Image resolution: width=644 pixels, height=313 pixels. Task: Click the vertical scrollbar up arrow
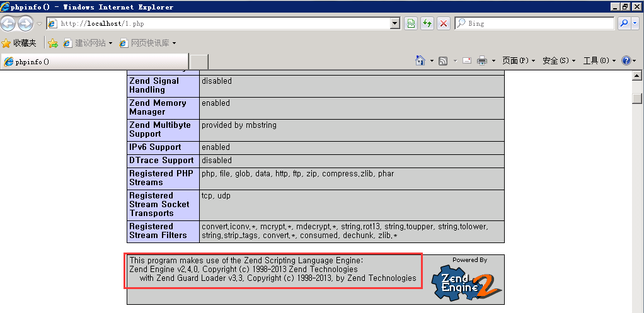point(637,76)
